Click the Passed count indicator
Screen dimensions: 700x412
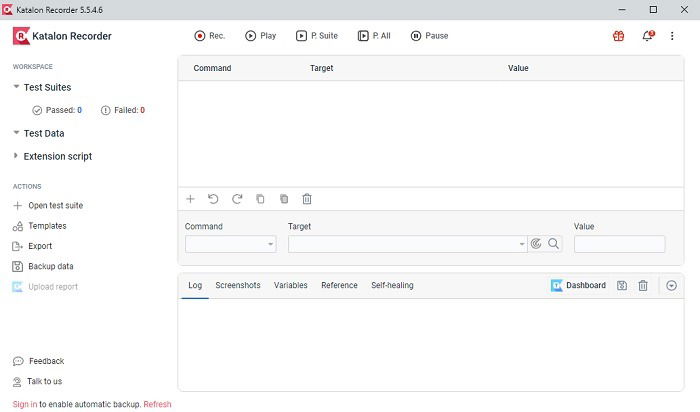(57, 110)
